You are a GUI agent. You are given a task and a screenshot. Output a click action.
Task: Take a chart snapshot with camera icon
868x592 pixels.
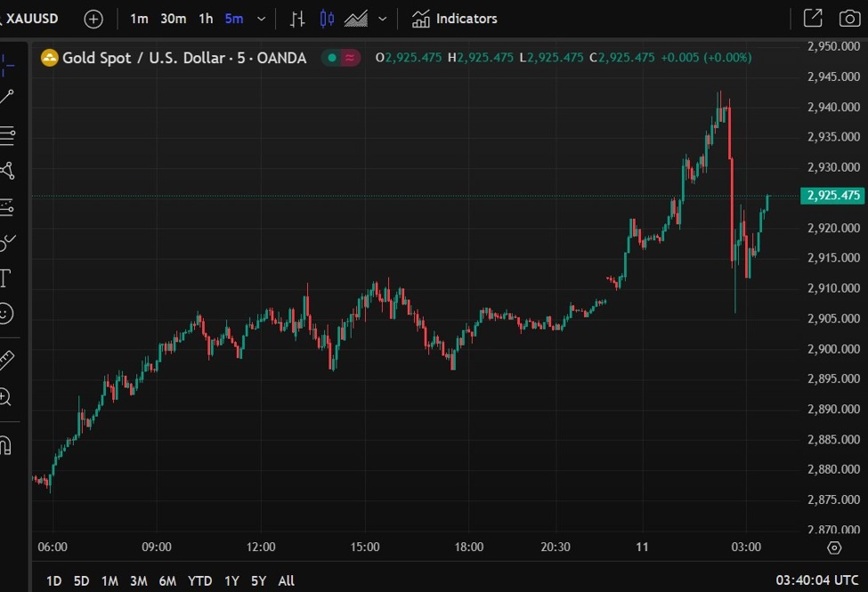[849, 18]
